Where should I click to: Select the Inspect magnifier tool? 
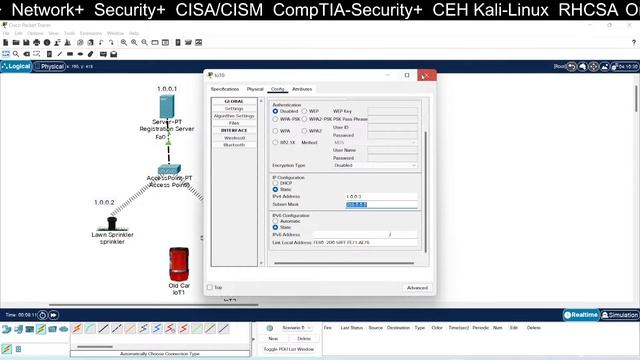(16, 54)
